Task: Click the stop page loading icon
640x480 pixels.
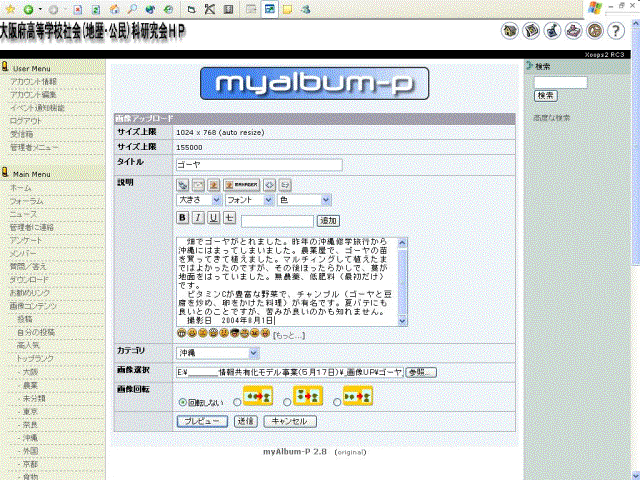Action: [78, 9]
